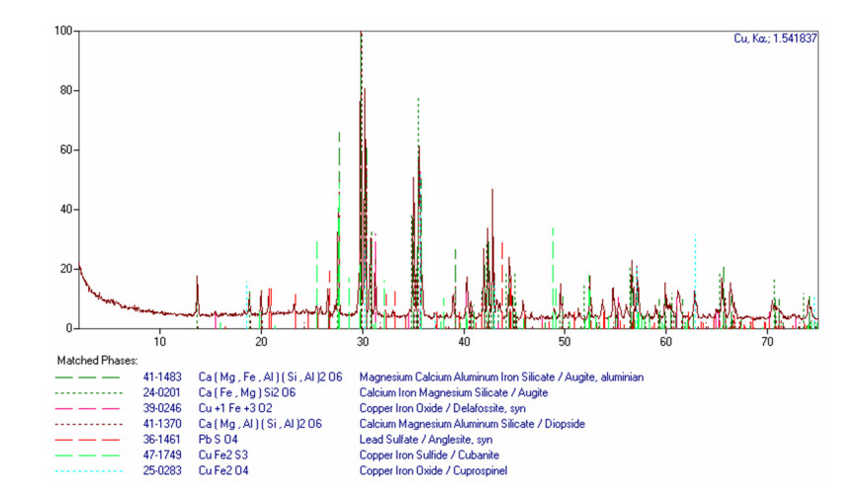
Task: Click the Cuprospinel cyan dotted line swatch
Action: [90, 471]
